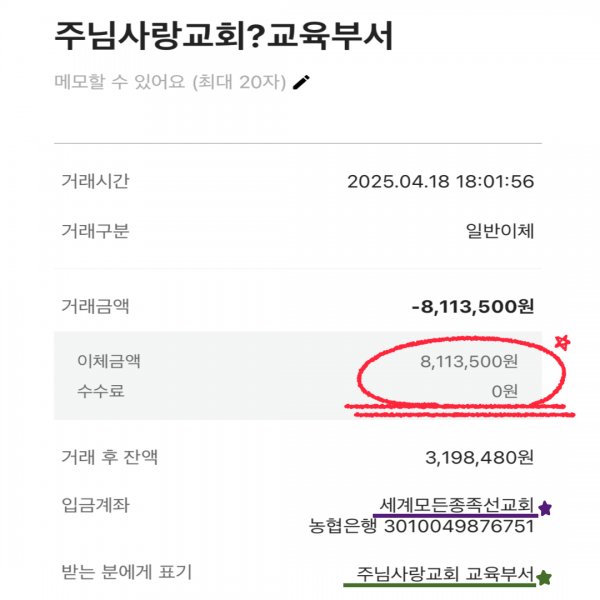Click the 받는 분에게 표기 label
This screenshot has height=600, width=600.
pyautogui.click(x=126, y=573)
